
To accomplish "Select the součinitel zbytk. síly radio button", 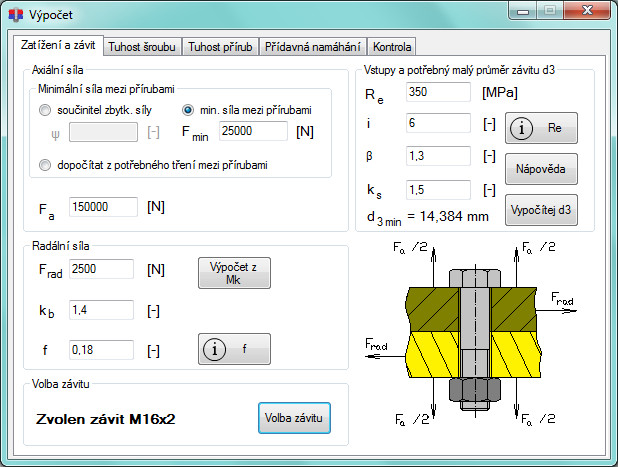I will coord(45,110).
